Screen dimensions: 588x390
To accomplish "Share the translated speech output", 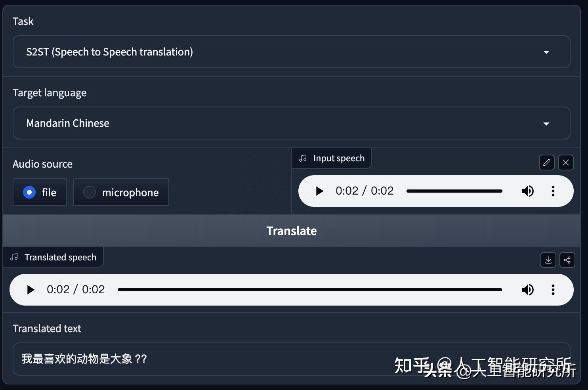I will [567, 260].
